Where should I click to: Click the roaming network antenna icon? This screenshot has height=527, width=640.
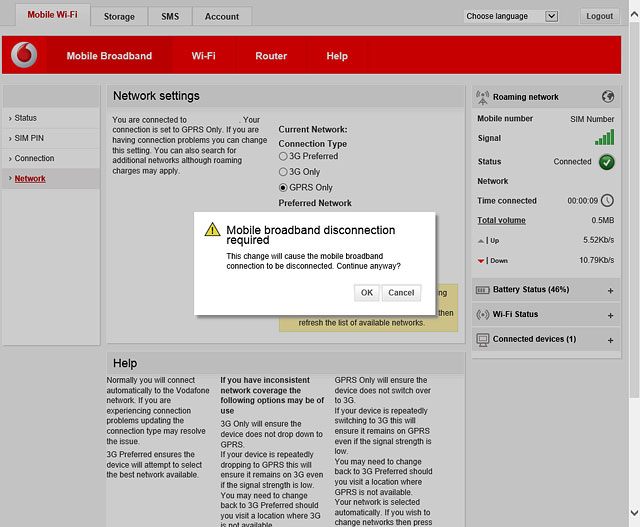482,98
